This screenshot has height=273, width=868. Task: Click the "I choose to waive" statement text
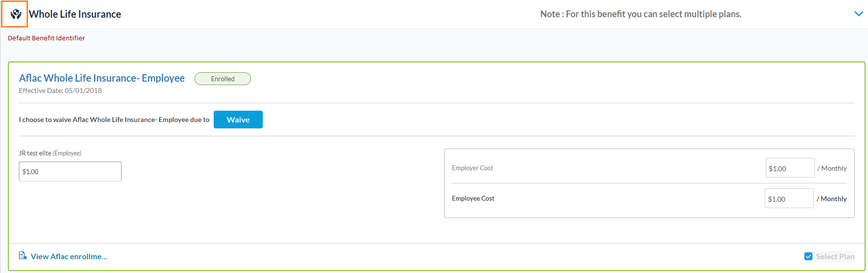click(114, 120)
